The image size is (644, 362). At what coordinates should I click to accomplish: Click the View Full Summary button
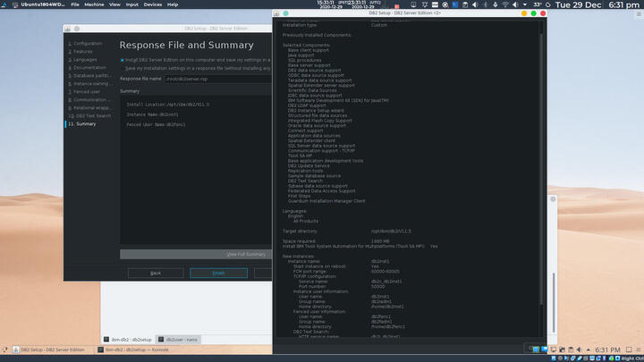coord(196,254)
